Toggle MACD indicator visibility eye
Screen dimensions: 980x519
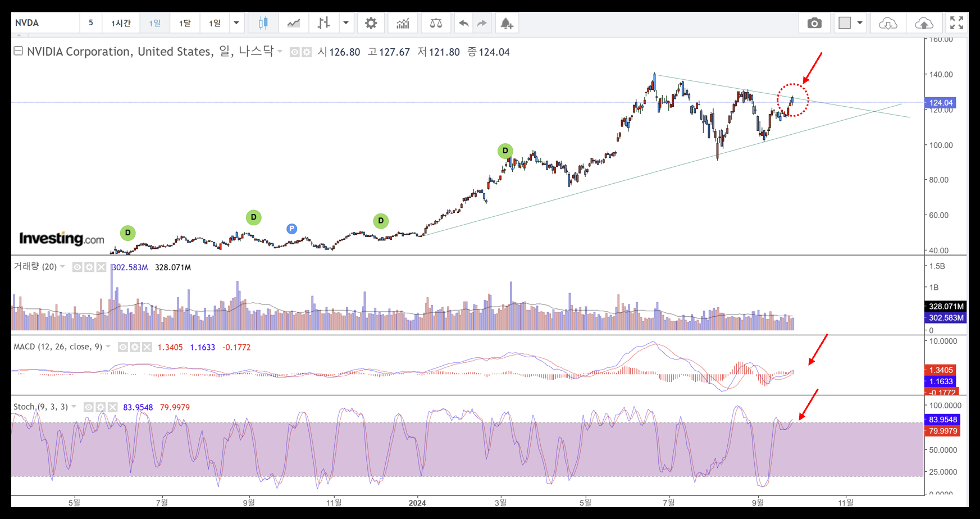point(123,347)
